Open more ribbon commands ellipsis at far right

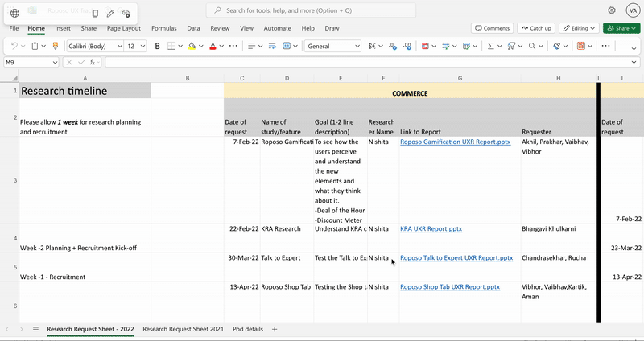point(605,46)
